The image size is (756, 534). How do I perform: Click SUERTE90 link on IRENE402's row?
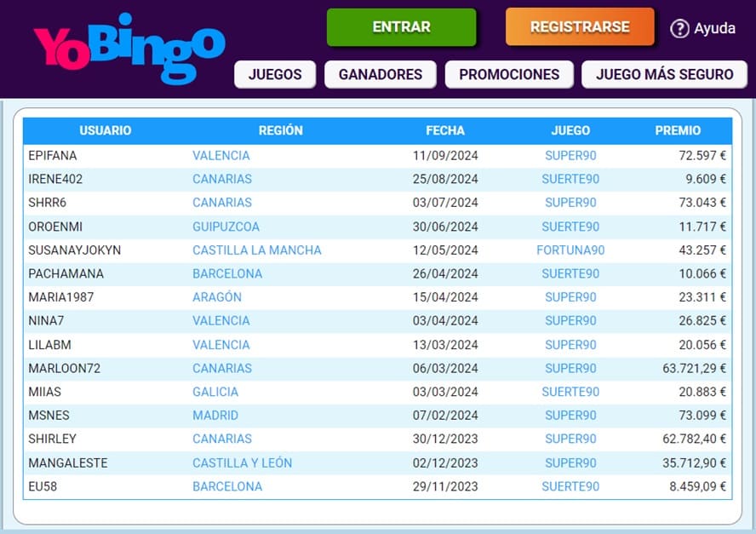click(x=570, y=179)
